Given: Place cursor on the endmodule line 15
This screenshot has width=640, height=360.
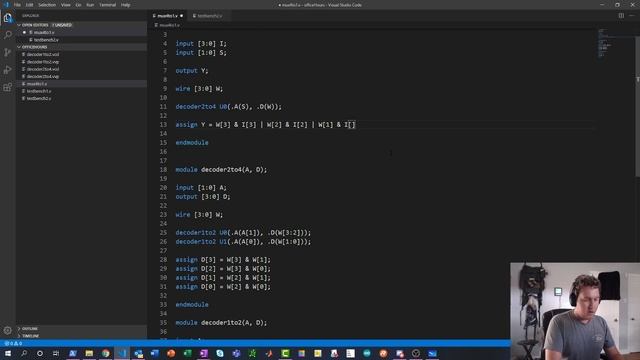Looking at the screenshot, I should point(192,142).
